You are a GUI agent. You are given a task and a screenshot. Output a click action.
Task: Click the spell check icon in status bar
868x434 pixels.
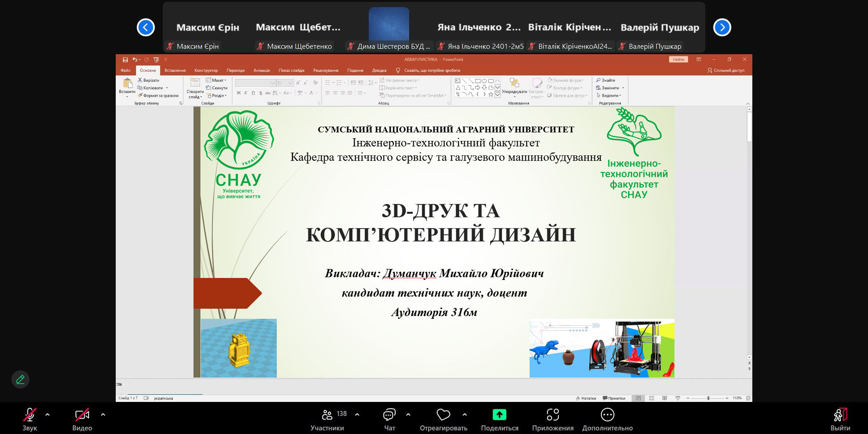point(146,398)
